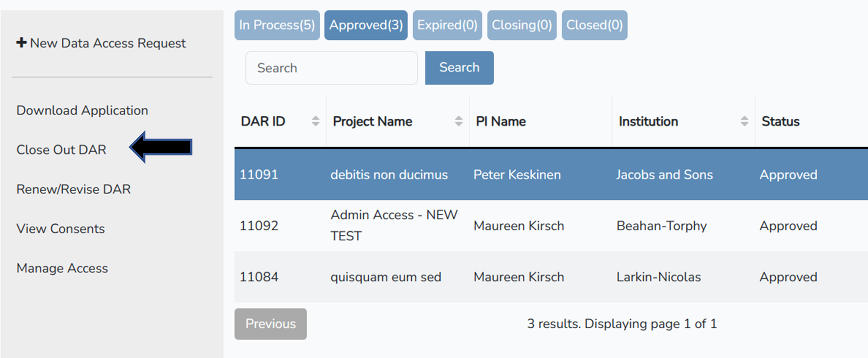Screen dimensions: 868x358
Task: Open Renew/Revise DAR option
Action: coord(73,189)
